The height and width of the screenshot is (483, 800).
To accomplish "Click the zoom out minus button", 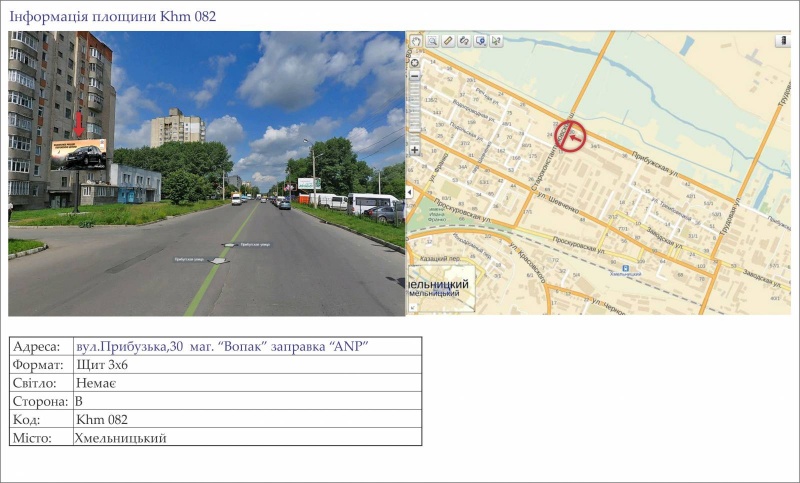I will pyautogui.click(x=415, y=75).
